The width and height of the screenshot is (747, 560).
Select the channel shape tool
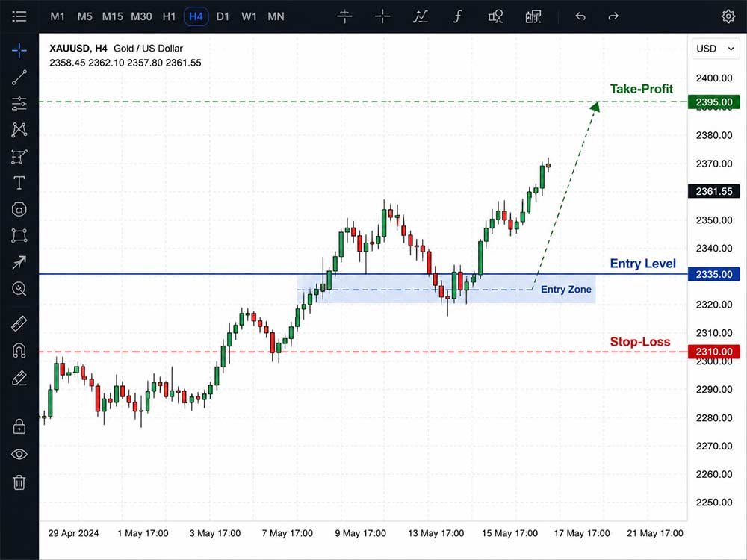tap(19, 156)
